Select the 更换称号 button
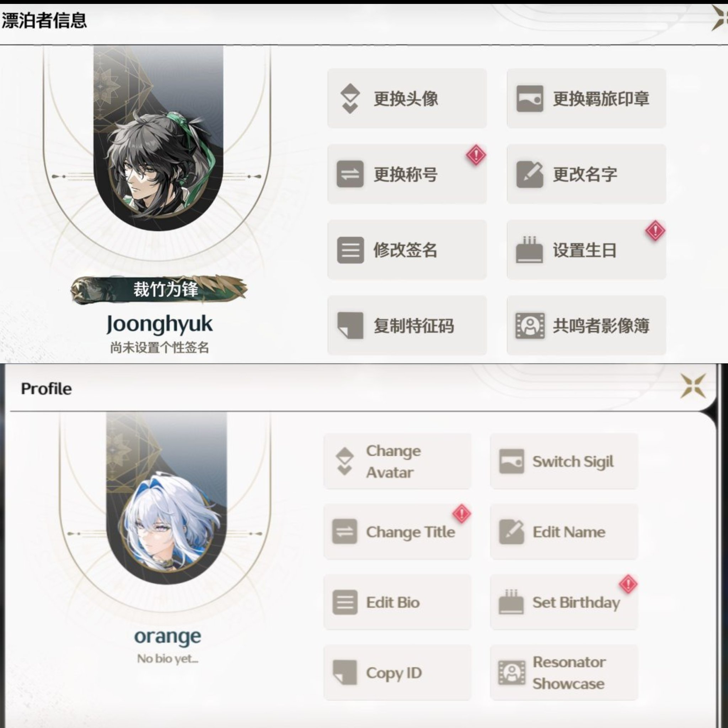728x728 pixels. tap(407, 174)
